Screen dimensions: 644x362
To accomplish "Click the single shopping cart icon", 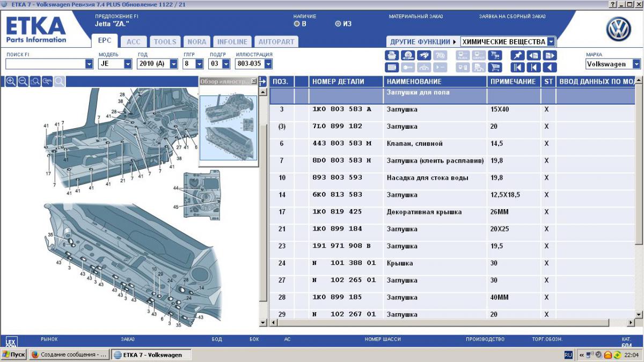I will tap(495, 68).
